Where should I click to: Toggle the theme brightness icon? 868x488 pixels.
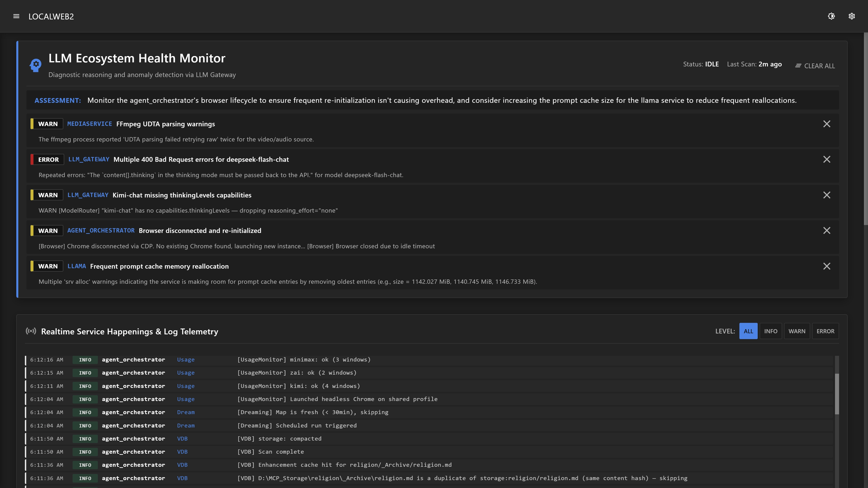(831, 16)
